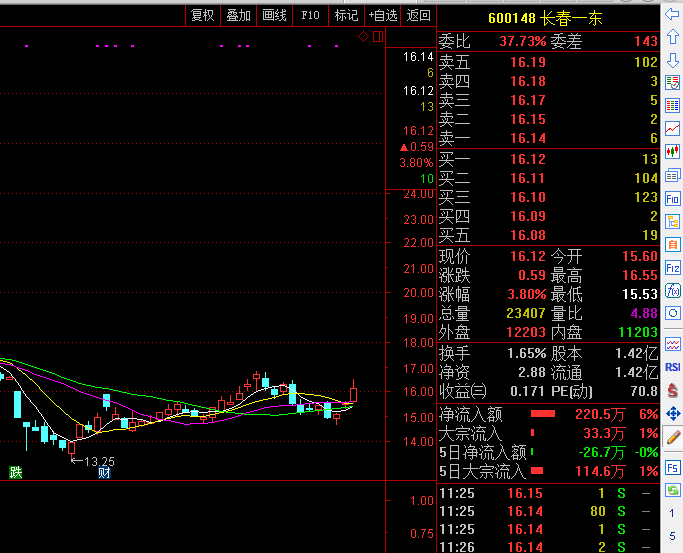Click the 净流入额 value 220.5万
Image resolution: width=683 pixels, height=553 pixels.
tap(600, 414)
